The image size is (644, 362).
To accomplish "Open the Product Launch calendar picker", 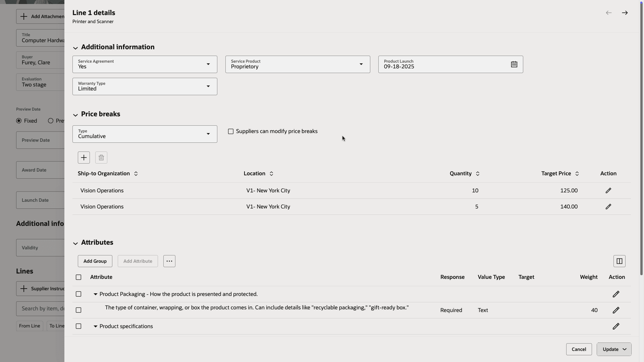I will click(x=514, y=64).
